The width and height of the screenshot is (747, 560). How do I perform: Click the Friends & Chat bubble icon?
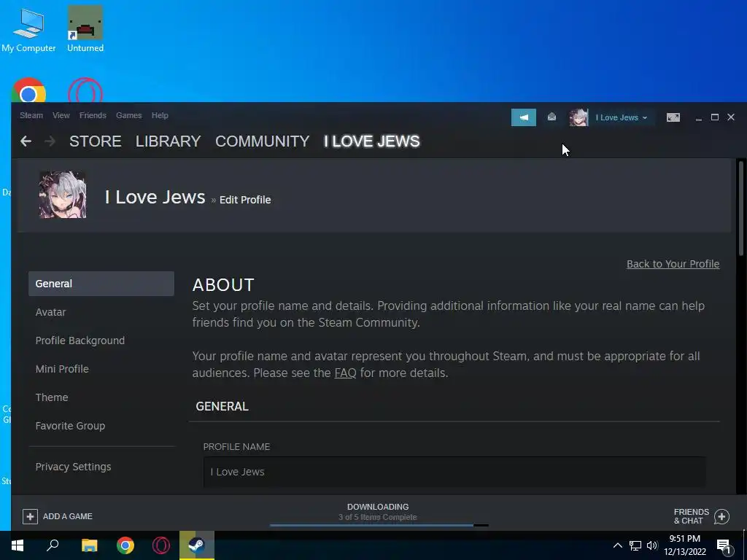721,516
